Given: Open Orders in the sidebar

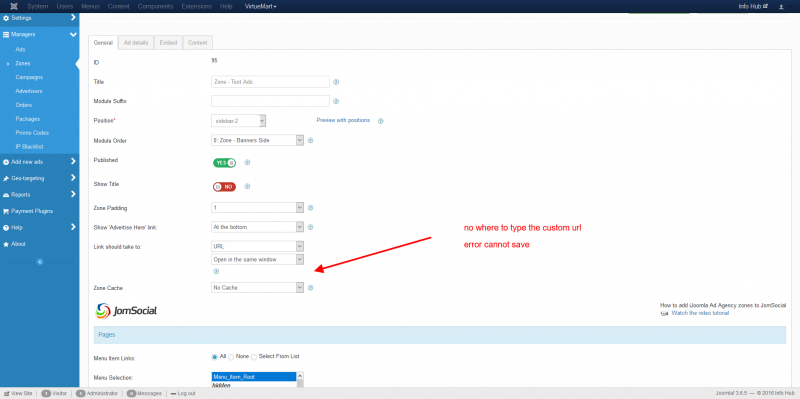Looking at the screenshot, I should click(x=23, y=105).
